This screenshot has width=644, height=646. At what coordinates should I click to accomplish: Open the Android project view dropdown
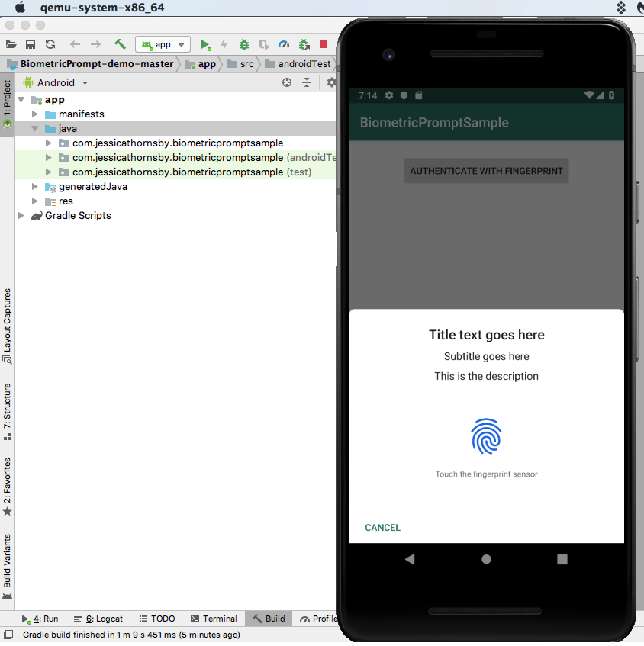tap(56, 82)
